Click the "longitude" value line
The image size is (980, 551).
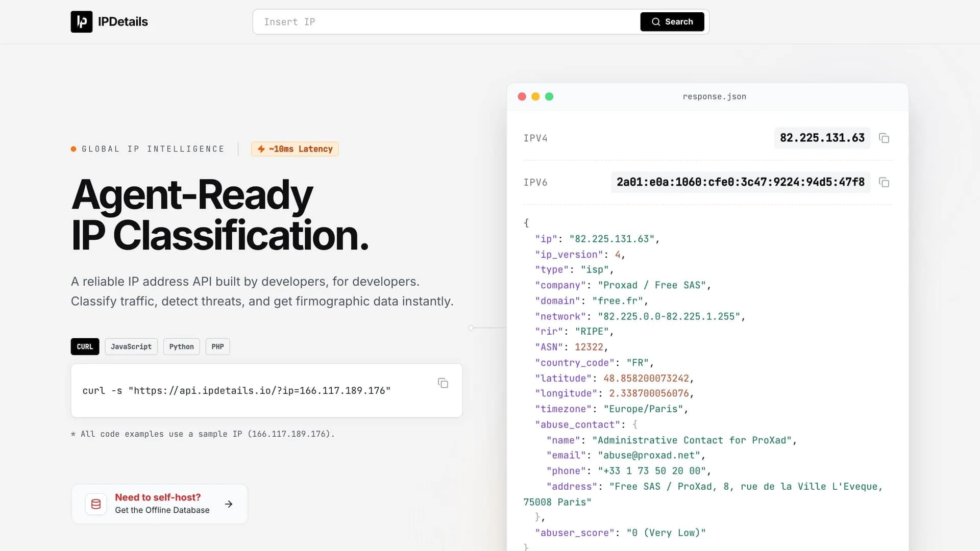tap(615, 393)
